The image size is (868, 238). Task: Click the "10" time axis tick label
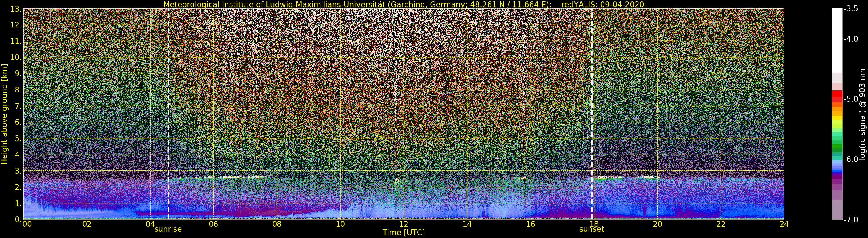(x=340, y=224)
